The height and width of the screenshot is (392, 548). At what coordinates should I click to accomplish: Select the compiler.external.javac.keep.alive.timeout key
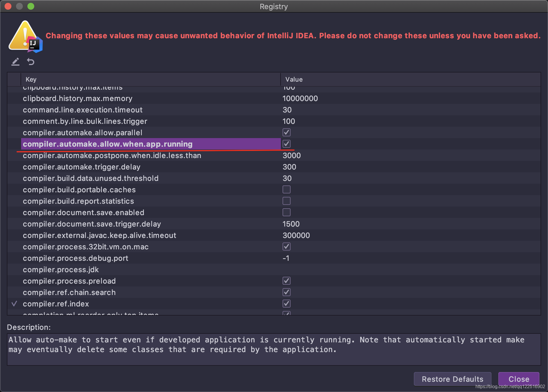99,235
